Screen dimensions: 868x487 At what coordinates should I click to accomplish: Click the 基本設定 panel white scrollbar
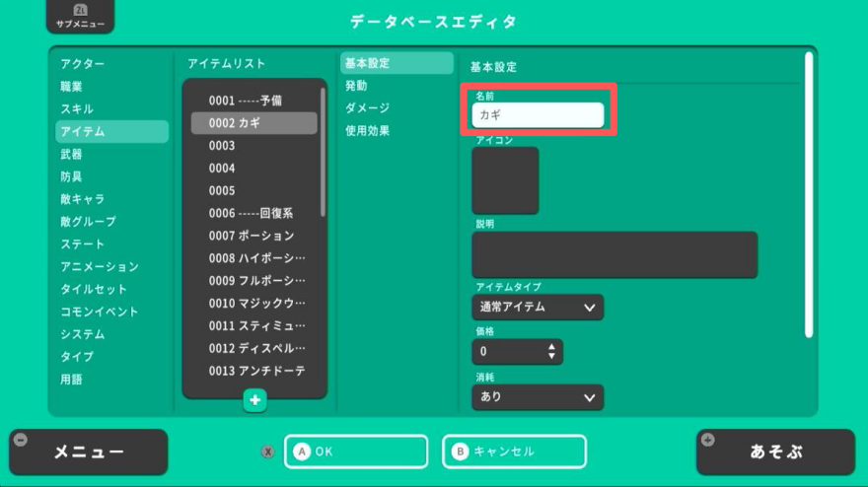[x=809, y=194]
